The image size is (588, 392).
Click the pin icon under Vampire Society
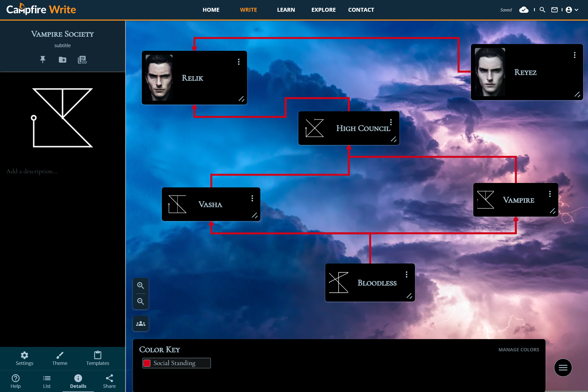(x=43, y=60)
